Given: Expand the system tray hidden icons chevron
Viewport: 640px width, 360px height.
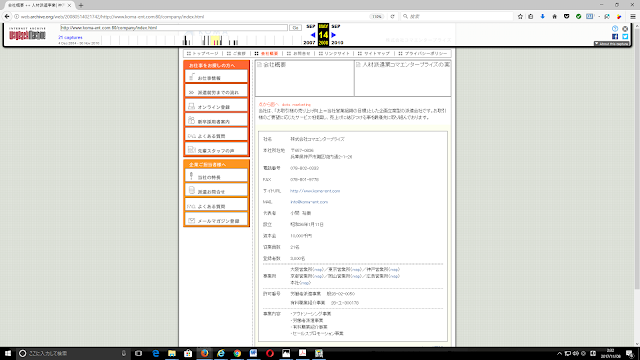Looking at the screenshot, I should (559, 353).
